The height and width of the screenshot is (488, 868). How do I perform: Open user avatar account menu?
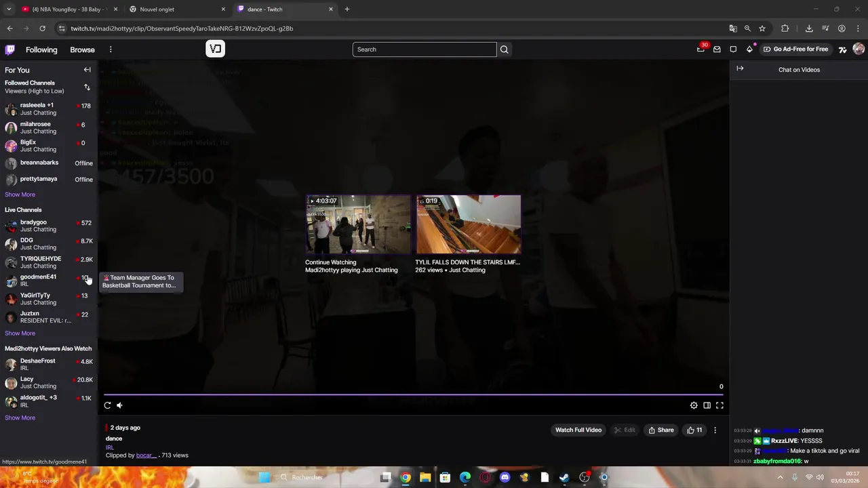click(x=859, y=49)
